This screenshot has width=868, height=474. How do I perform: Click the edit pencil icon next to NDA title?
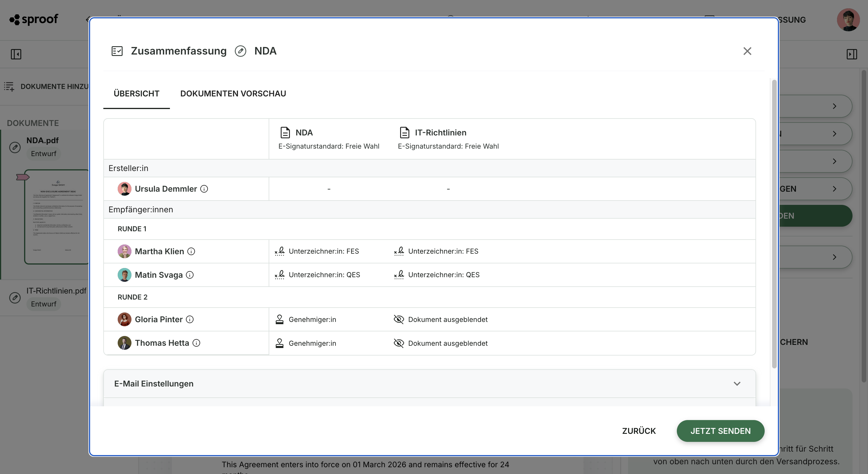(240, 51)
